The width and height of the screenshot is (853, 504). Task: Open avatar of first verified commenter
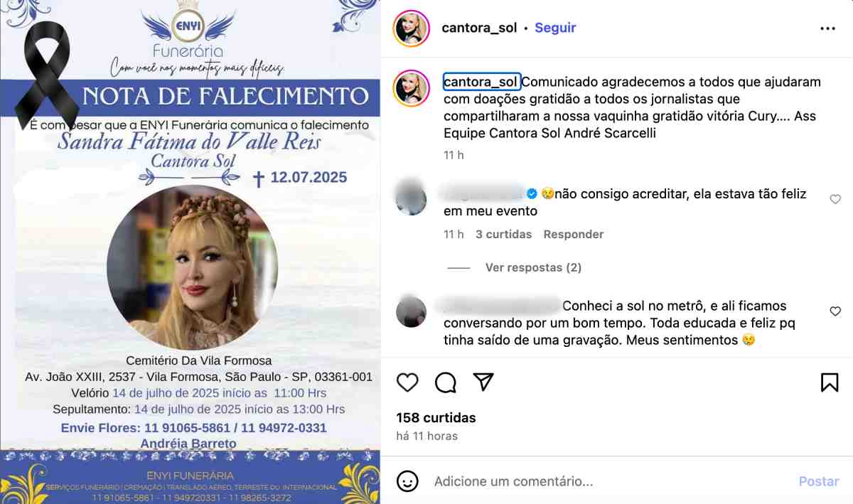pyautogui.click(x=411, y=198)
